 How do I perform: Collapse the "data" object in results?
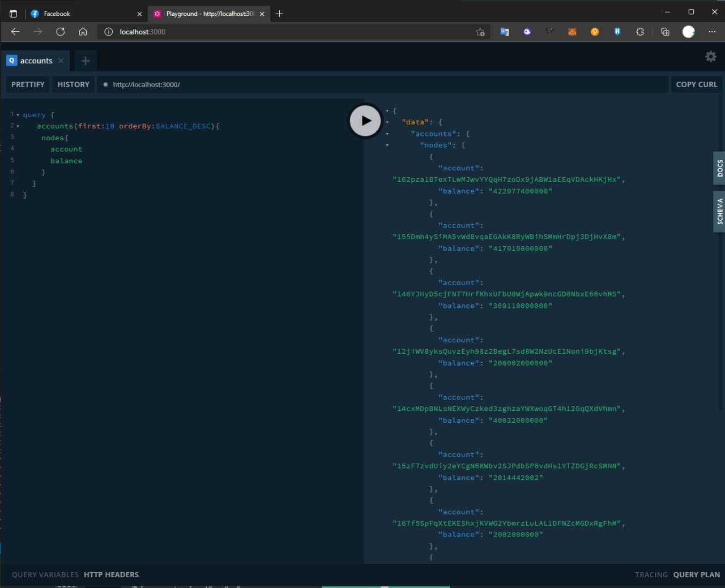[386, 122]
